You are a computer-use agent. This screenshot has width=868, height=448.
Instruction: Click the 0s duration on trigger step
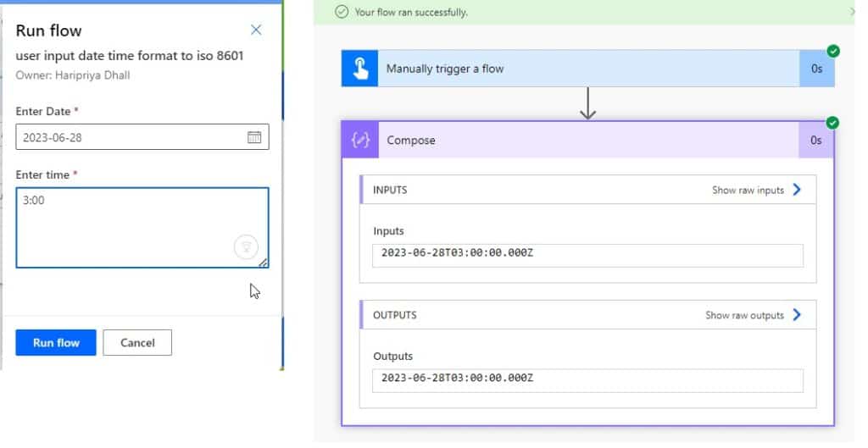(x=816, y=69)
